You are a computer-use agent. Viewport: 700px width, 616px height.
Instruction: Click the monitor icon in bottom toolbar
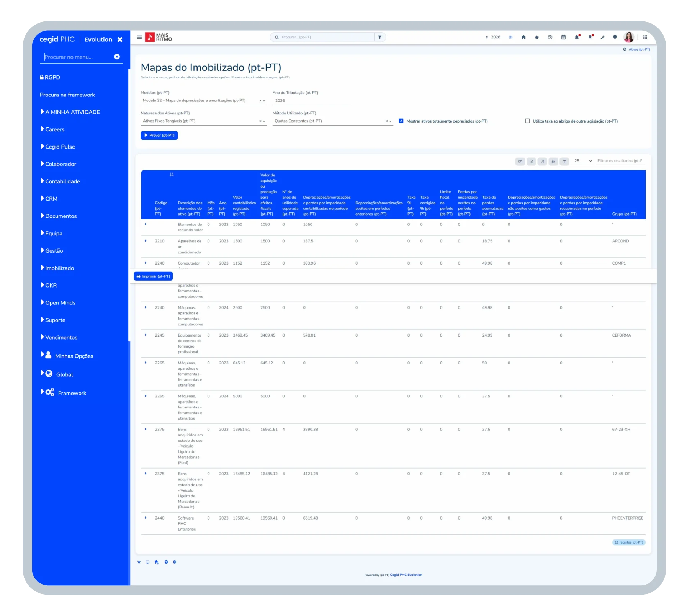tap(147, 562)
